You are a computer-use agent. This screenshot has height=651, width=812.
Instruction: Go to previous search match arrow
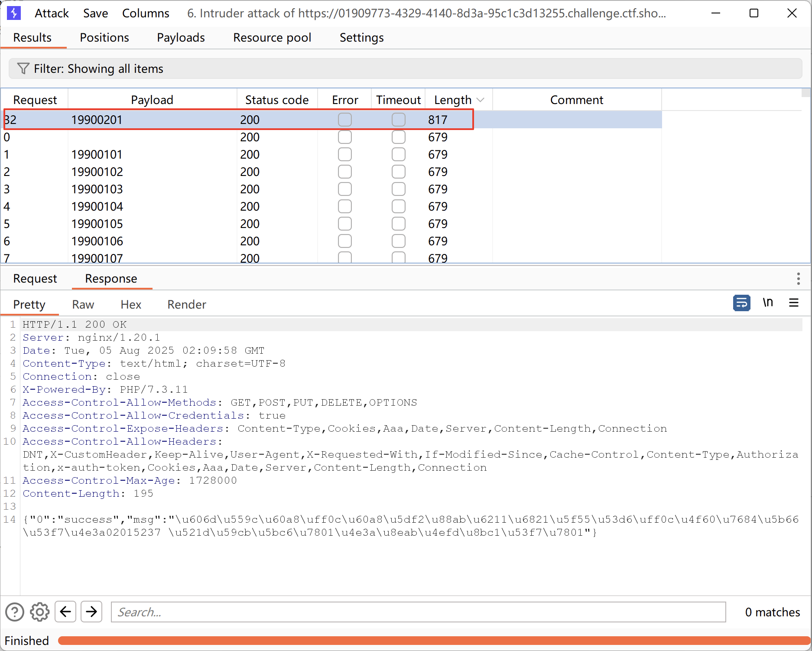point(65,612)
